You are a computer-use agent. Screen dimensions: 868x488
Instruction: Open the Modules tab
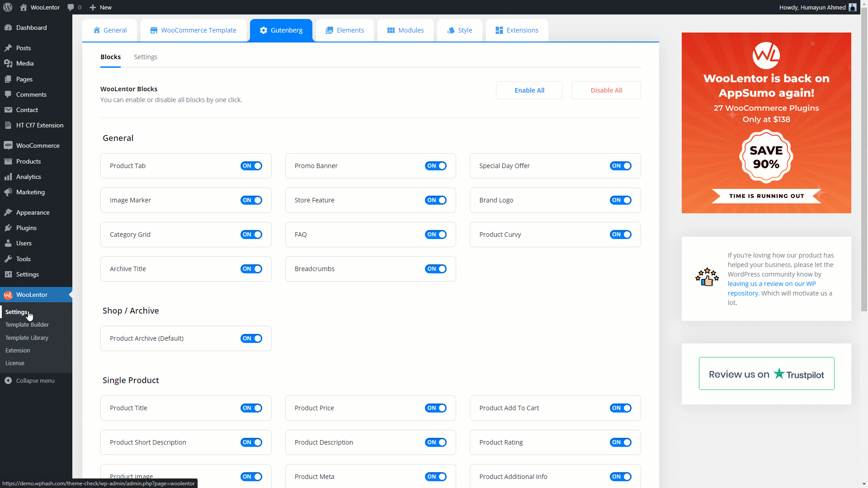(406, 30)
